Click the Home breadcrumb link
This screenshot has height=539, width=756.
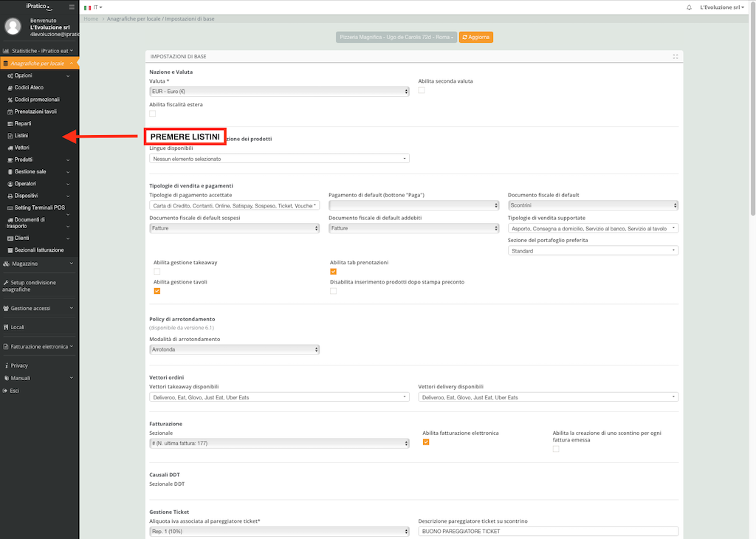91,18
